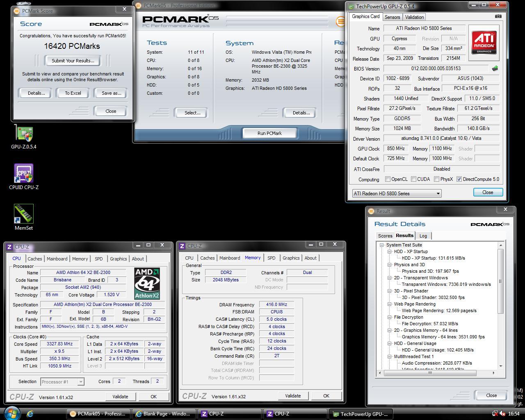Open the Mainboard tab in CPU-Z CPU window
This screenshot has height=420, width=525.
tap(57, 259)
